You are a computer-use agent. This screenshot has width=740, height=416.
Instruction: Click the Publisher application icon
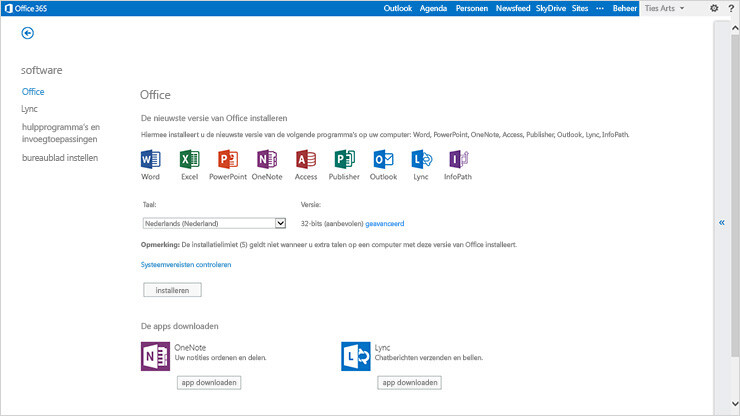(345, 159)
